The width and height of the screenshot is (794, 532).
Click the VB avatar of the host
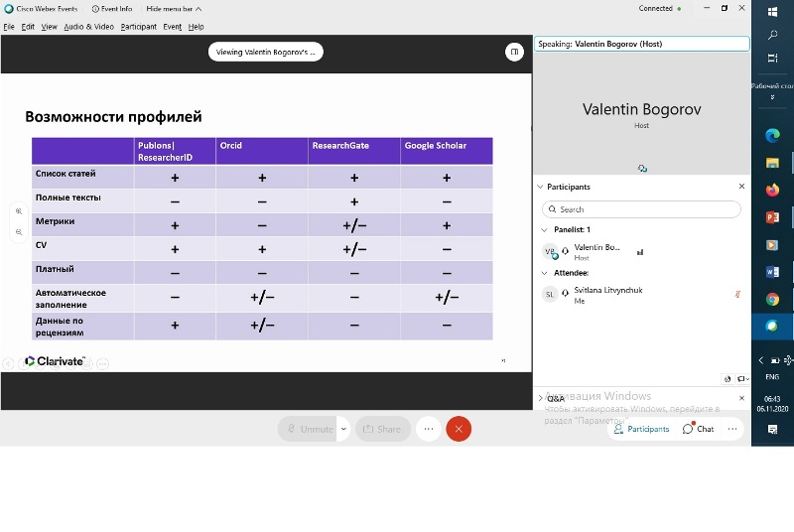click(x=550, y=251)
